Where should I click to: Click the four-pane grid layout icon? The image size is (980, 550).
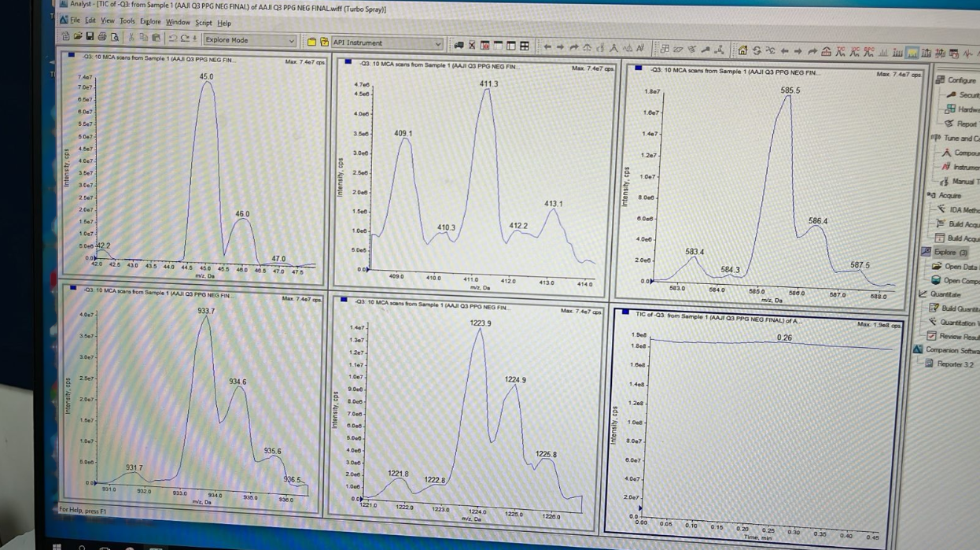point(524,46)
